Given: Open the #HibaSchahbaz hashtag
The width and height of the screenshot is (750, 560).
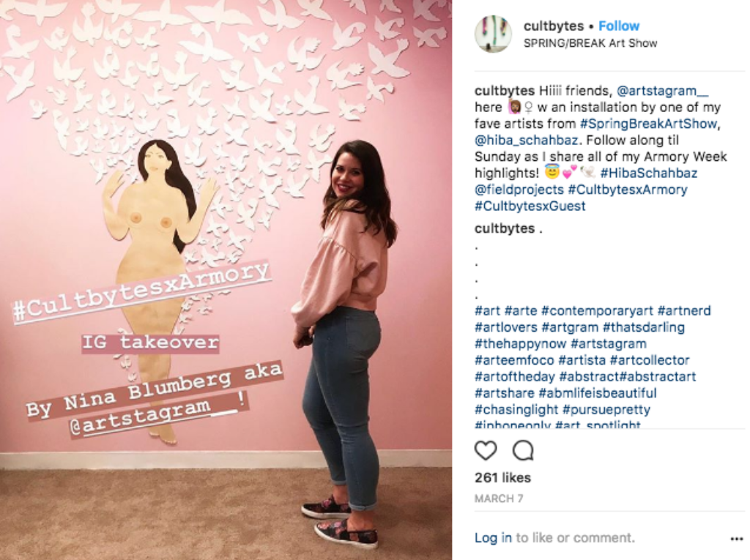Looking at the screenshot, I should coord(649,173).
